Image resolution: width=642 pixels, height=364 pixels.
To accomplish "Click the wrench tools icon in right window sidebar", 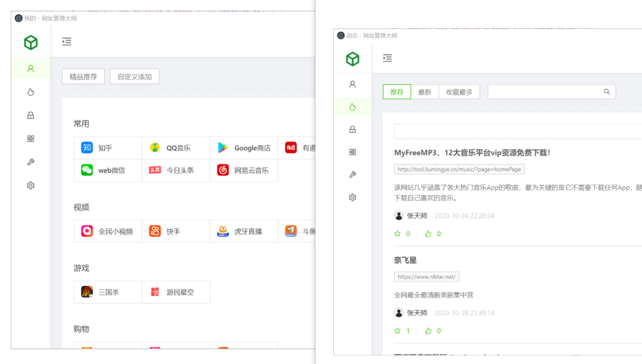I will click(353, 175).
